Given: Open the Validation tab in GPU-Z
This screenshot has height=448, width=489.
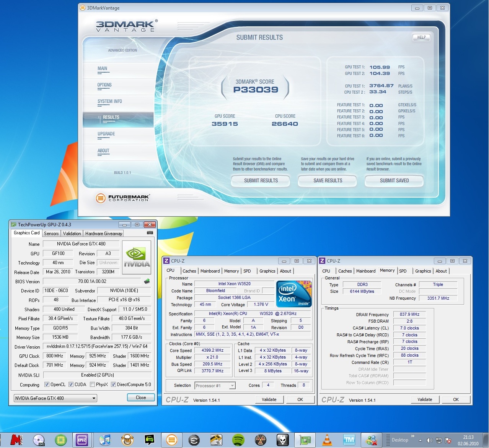Looking at the screenshot, I should tap(72, 234).
